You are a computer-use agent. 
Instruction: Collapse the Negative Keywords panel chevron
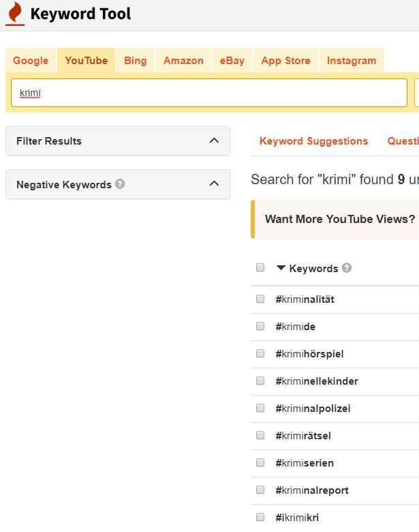(214, 183)
